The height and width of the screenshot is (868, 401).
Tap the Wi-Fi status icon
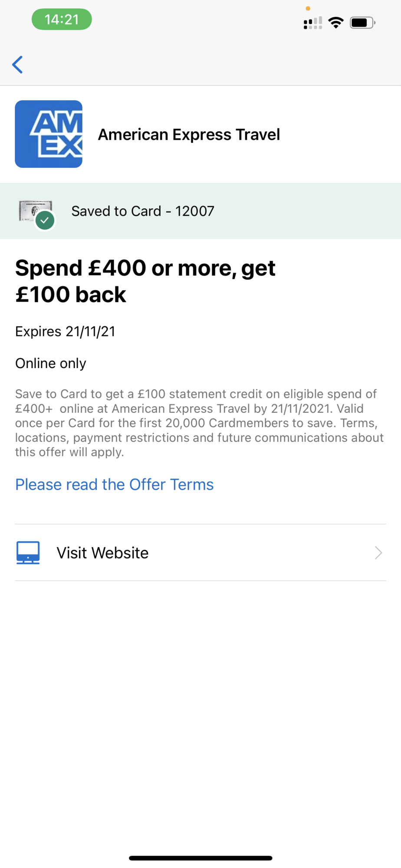(x=336, y=23)
